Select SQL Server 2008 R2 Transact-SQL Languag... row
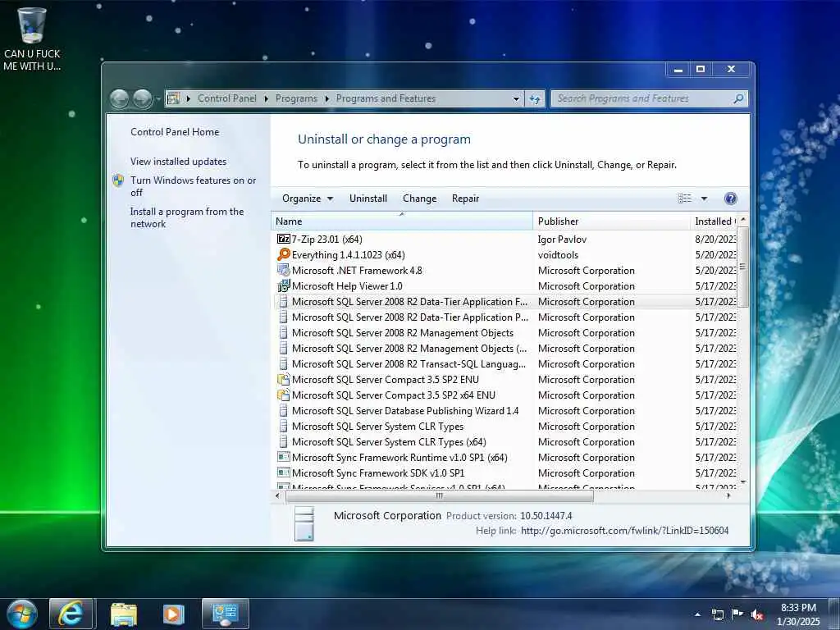The width and height of the screenshot is (840, 630). 504,363
